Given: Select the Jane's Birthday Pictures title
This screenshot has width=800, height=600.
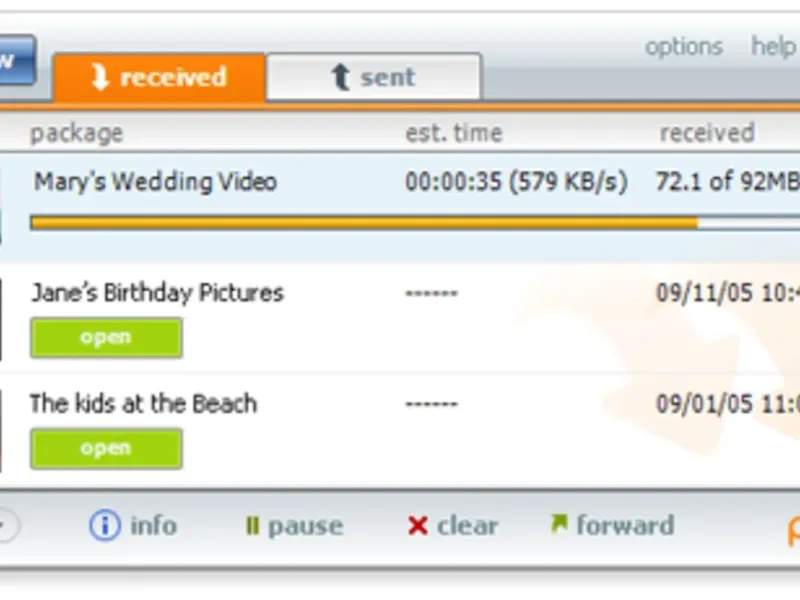Looking at the screenshot, I should tap(157, 293).
